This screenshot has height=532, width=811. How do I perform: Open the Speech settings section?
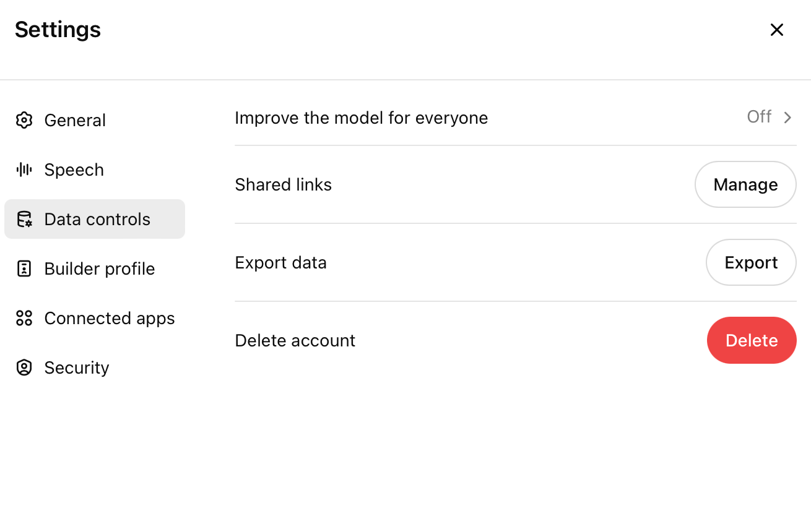pos(95,169)
